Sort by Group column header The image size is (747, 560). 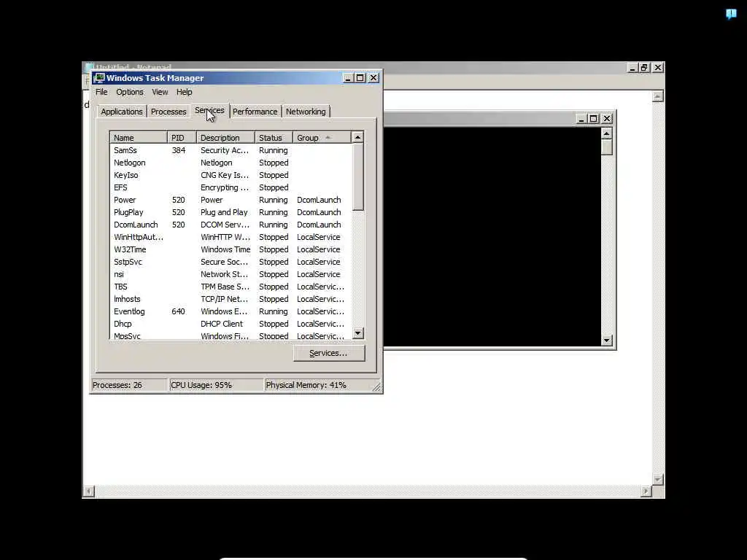coord(322,138)
